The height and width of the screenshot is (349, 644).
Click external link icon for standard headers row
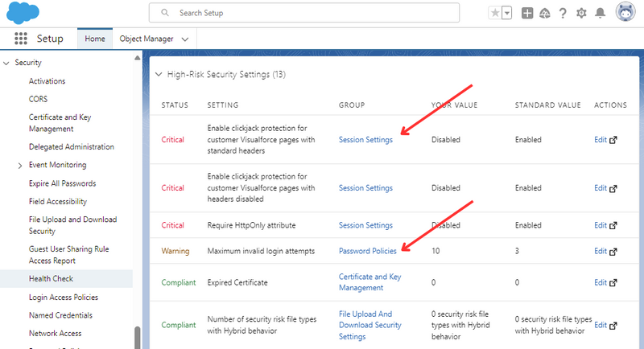tap(613, 140)
